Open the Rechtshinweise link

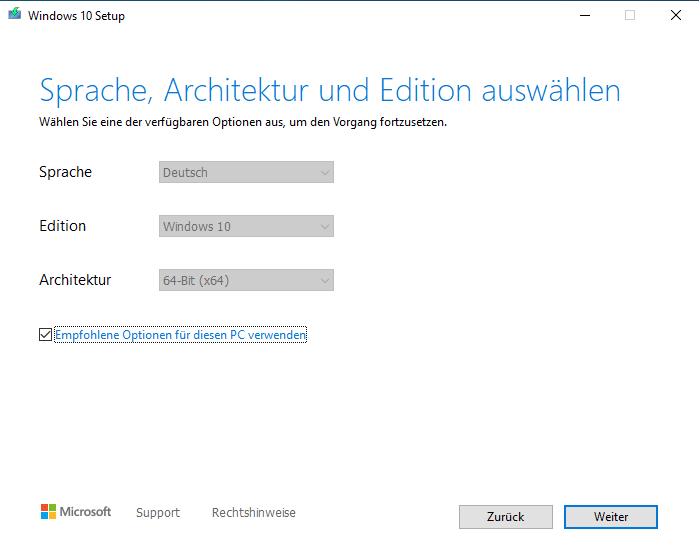pyautogui.click(x=253, y=512)
